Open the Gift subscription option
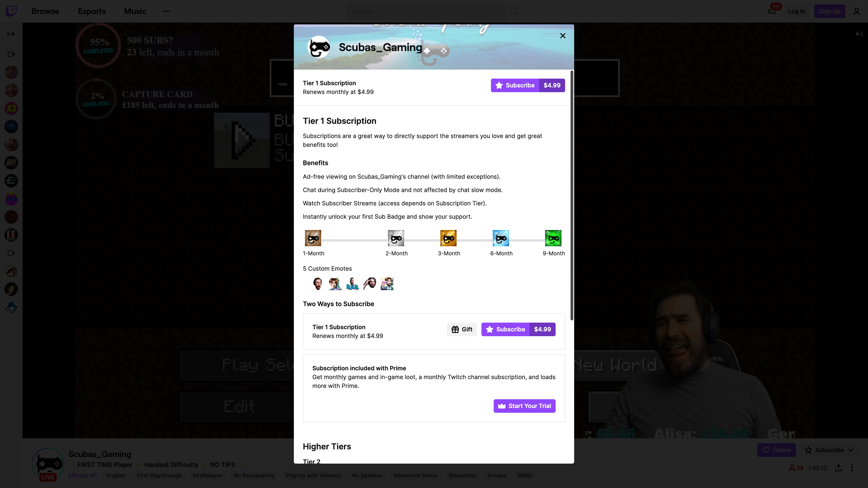The width and height of the screenshot is (868, 488). click(x=462, y=329)
